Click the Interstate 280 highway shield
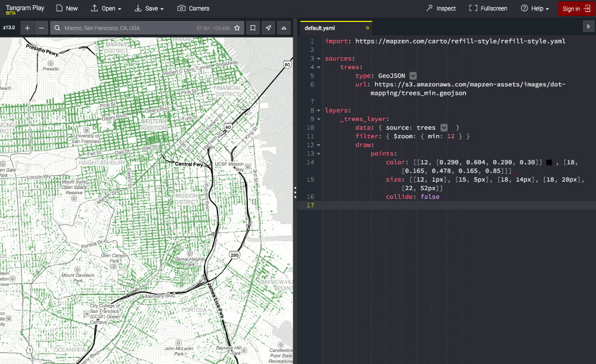The width and height of the screenshot is (596, 364). 234,255
